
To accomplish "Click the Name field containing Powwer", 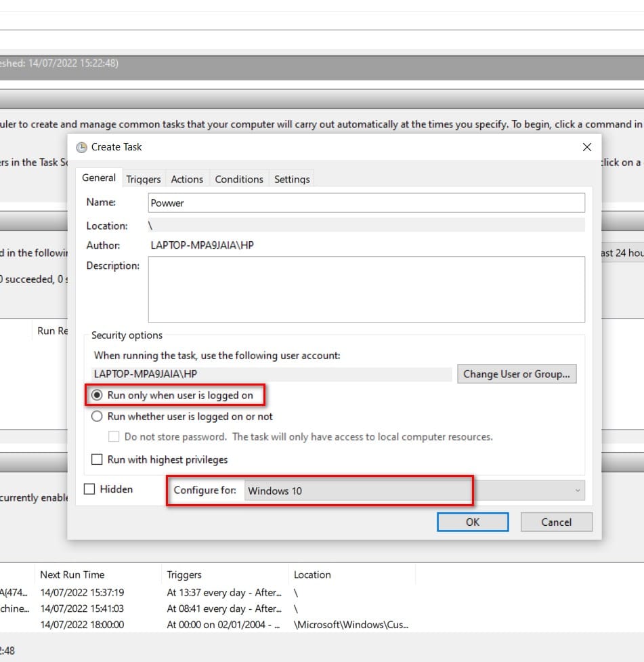I will pos(366,203).
